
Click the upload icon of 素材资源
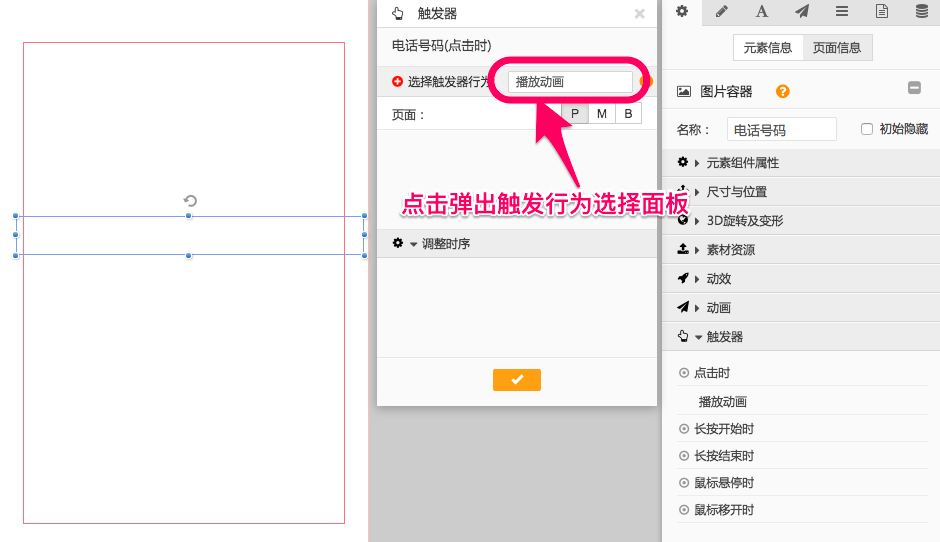[x=682, y=249]
